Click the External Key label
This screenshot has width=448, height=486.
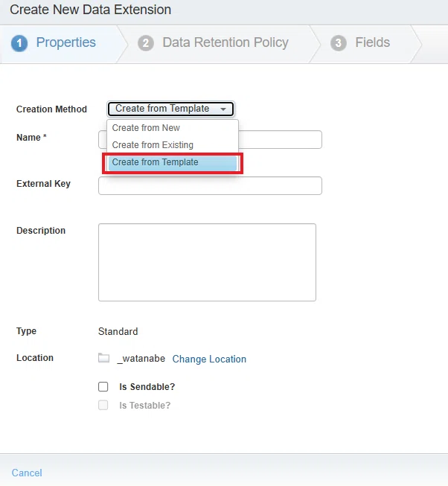pyautogui.click(x=43, y=184)
